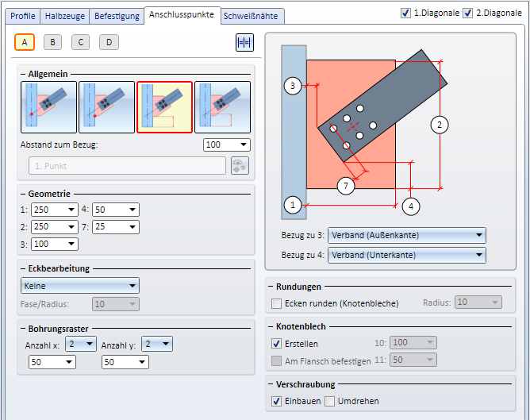Select connection point A
This screenshot has width=530, height=420.
pyautogui.click(x=25, y=42)
